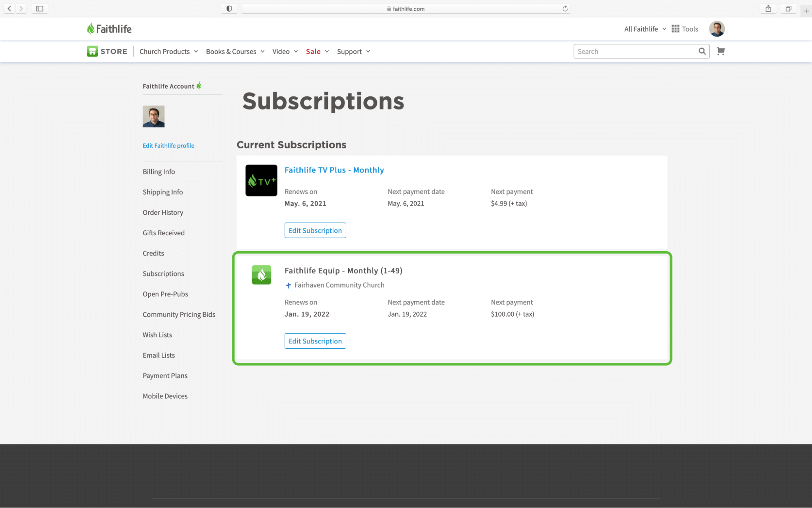Open Payment Plans in sidebar
The width and height of the screenshot is (812, 508).
click(x=165, y=375)
